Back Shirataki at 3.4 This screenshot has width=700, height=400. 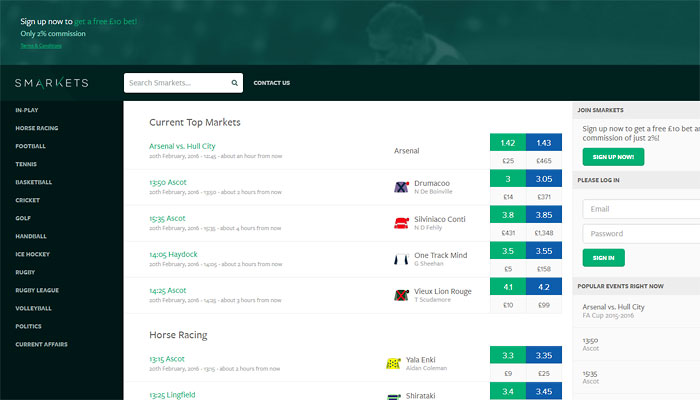point(508,392)
